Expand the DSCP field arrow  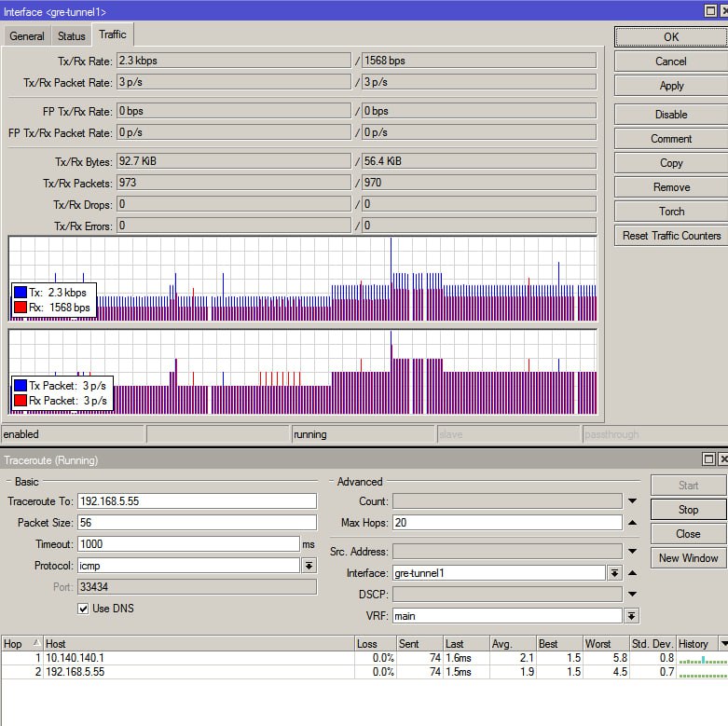[x=632, y=595]
